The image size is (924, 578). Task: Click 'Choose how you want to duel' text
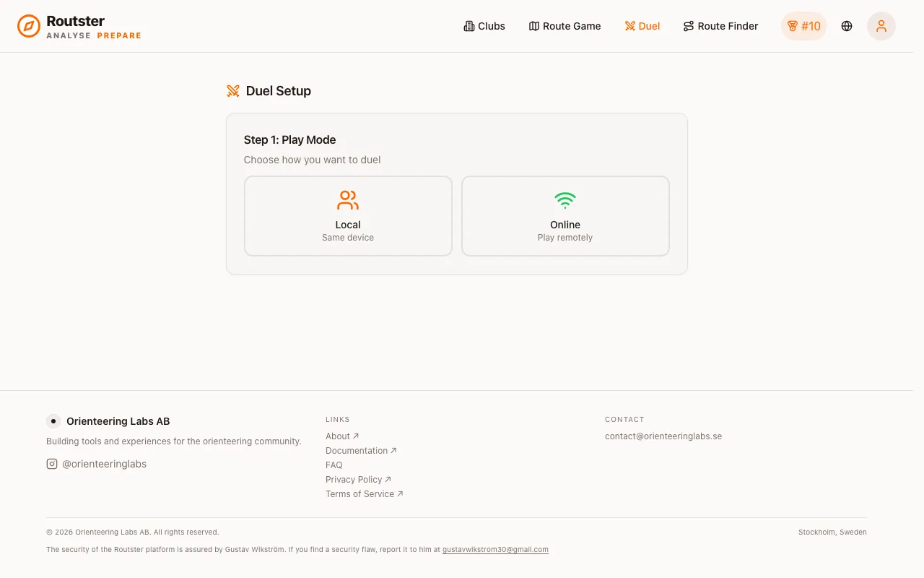pyautogui.click(x=312, y=160)
